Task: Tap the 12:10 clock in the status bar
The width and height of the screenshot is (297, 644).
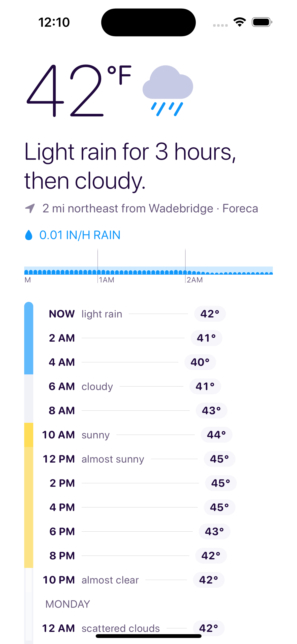Action: [53, 22]
